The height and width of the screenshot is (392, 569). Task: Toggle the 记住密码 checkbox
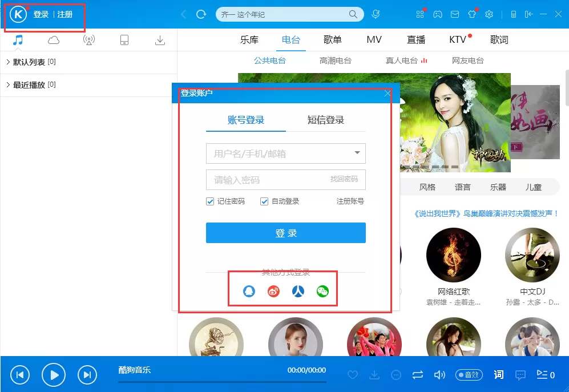(210, 201)
